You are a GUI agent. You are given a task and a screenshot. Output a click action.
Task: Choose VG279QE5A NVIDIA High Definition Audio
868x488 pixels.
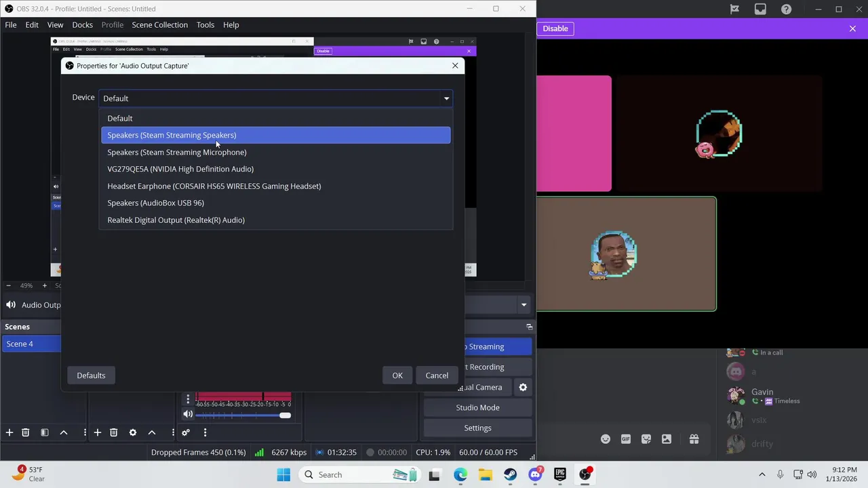[276, 169]
